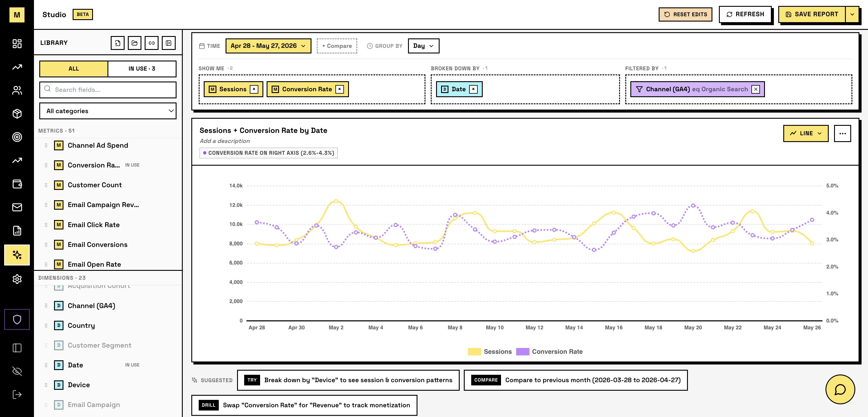The image size is (868, 417).
Task: Click the Sessions peak point on May 2
Action: tap(336, 201)
